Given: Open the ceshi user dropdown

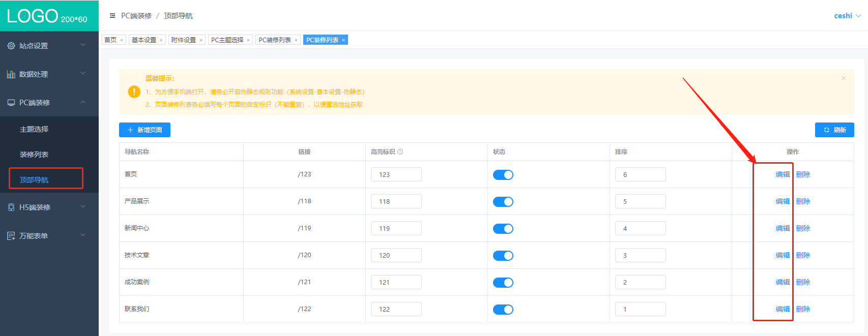Looking at the screenshot, I should pyautogui.click(x=847, y=16).
